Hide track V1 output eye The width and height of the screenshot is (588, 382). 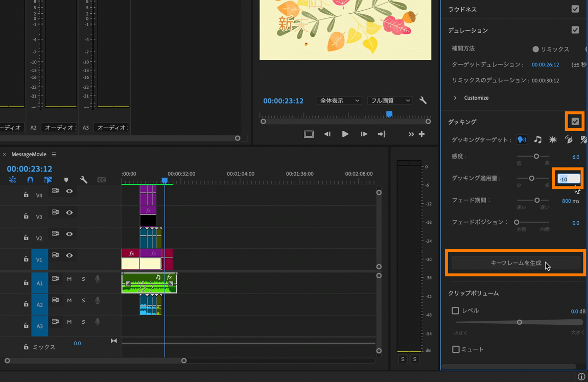click(x=69, y=255)
